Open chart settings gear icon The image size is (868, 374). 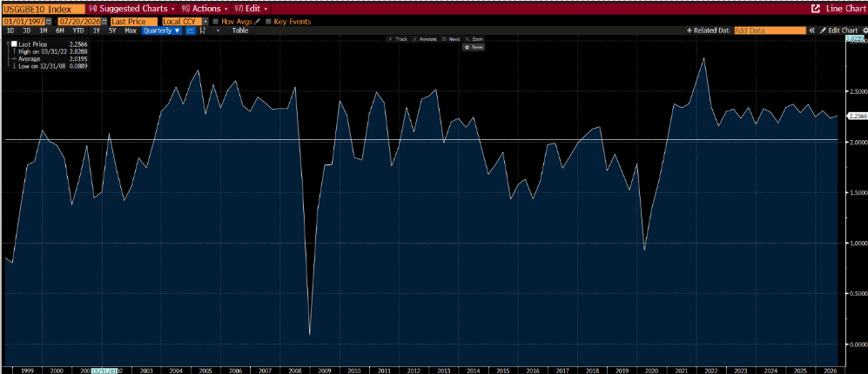pos(865,30)
